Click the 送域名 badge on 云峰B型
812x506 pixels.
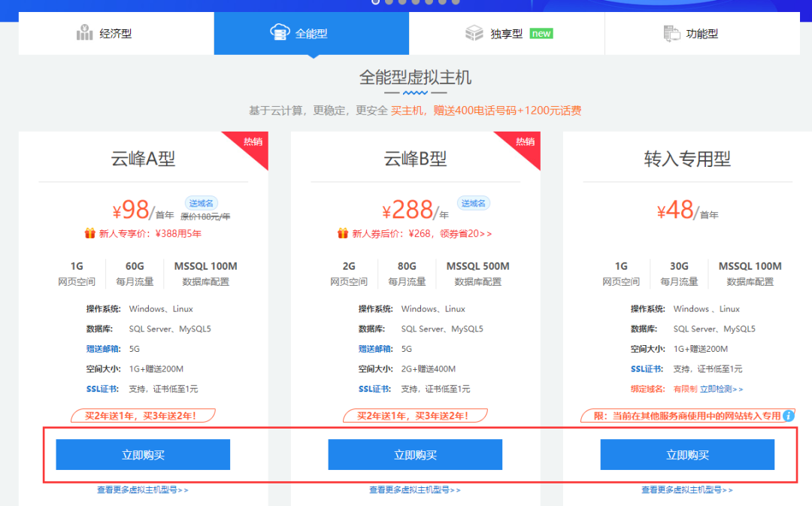pyautogui.click(x=474, y=203)
